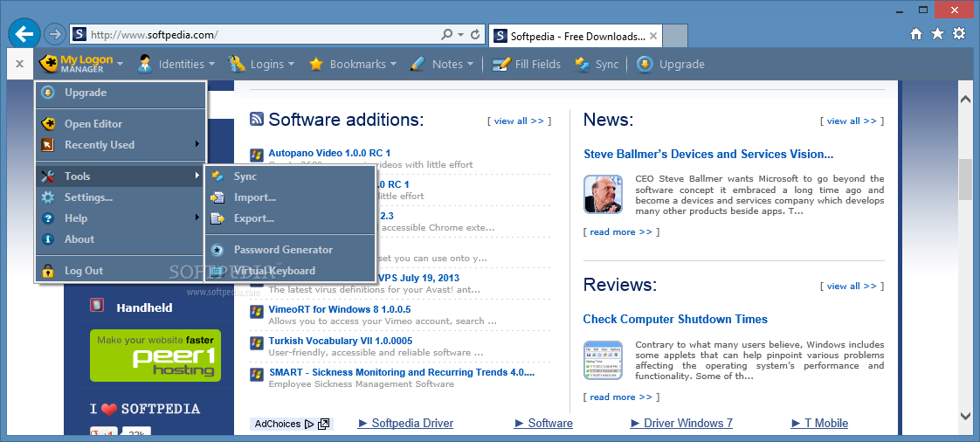
Task: Click the Shutdown Times review thumbnail
Action: 604,360
